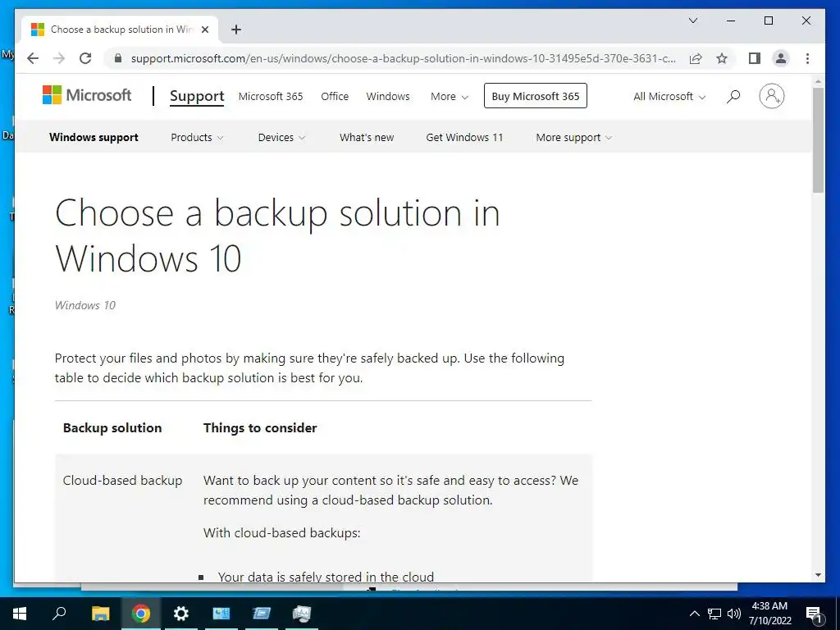Screen dimensions: 840x630
Task: Click the Buy Microsoft 365 button
Action: tap(535, 96)
